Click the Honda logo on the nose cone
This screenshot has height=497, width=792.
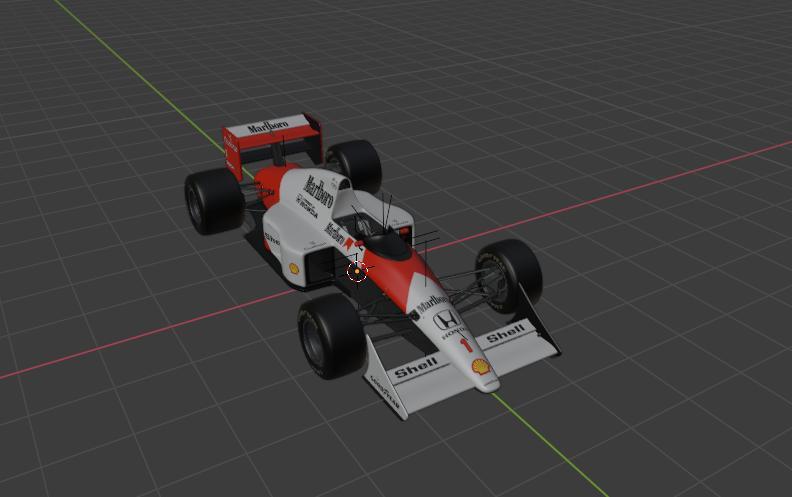click(447, 320)
